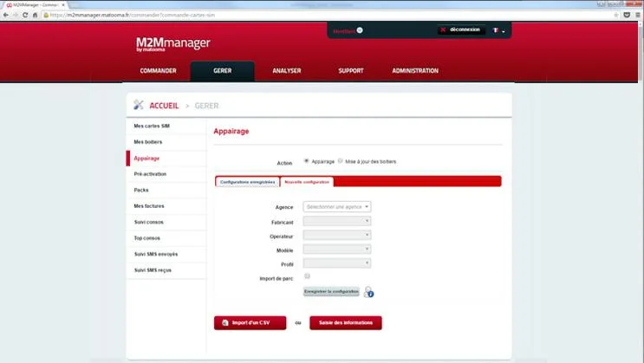Click the info icon next to Enregistrer
644x363 pixels.
369,292
